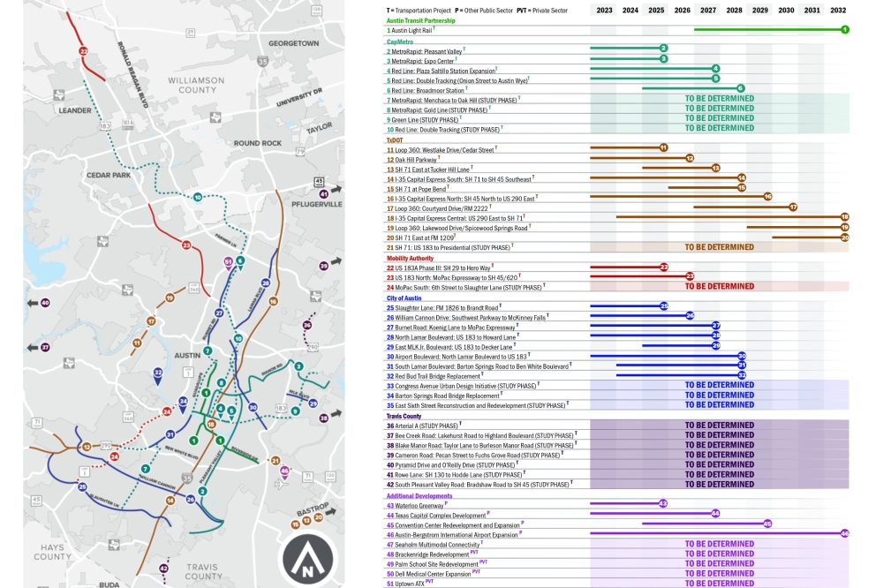Click teal map marker 9 near 183

pyautogui.click(x=295, y=411)
